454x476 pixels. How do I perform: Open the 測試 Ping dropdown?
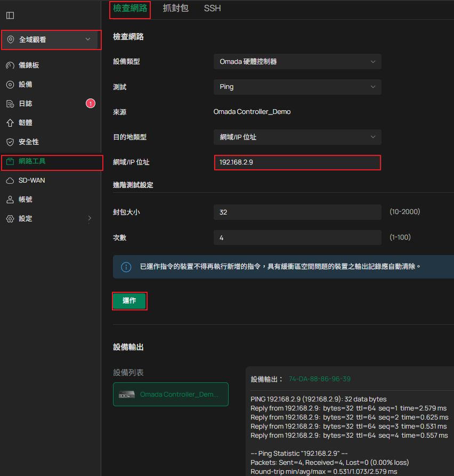297,87
